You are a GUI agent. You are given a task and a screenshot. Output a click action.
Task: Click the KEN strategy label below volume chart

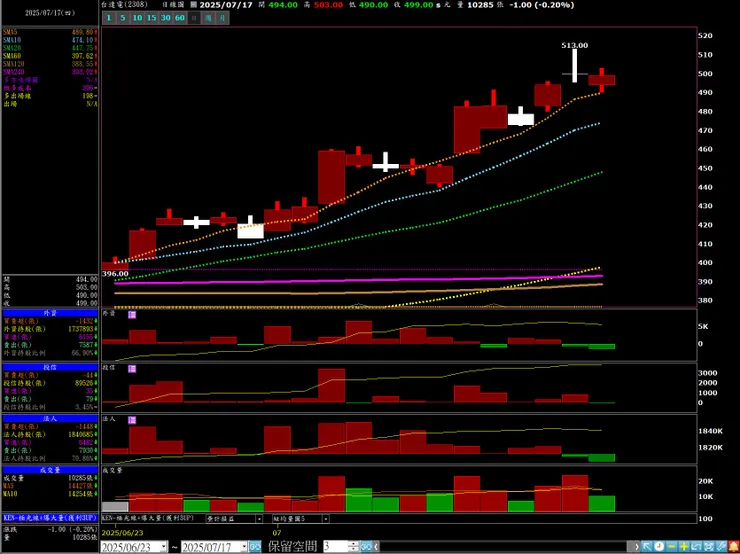[x=148, y=518]
